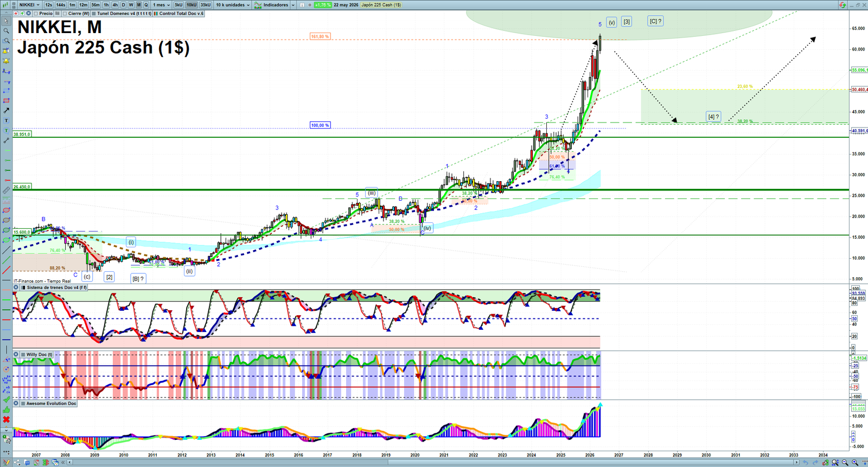Screen dimensions: 868x467
Task: Click the 161,80 % Fibonacci label
Action: [x=320, y=36]
